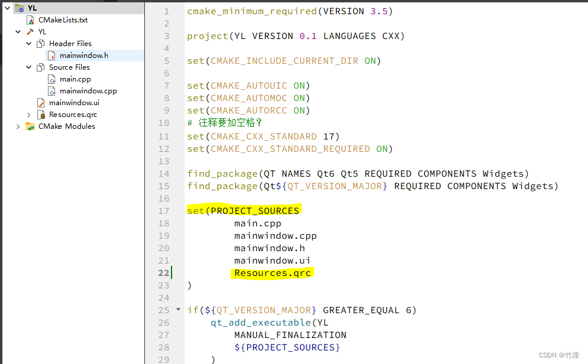Click QT_VERSION_MAJOR on line 15
This screenshot has width=588, height=364.
334,186
